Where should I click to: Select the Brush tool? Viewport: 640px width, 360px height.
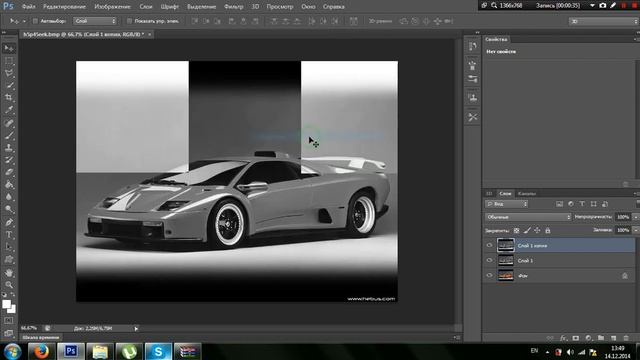click(9, 135)
